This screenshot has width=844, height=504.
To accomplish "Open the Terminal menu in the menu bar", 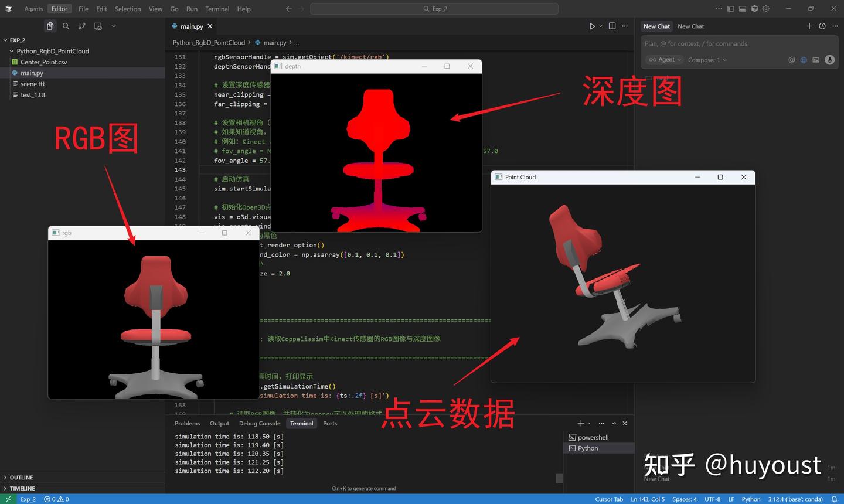I will [x=217, y=8].
